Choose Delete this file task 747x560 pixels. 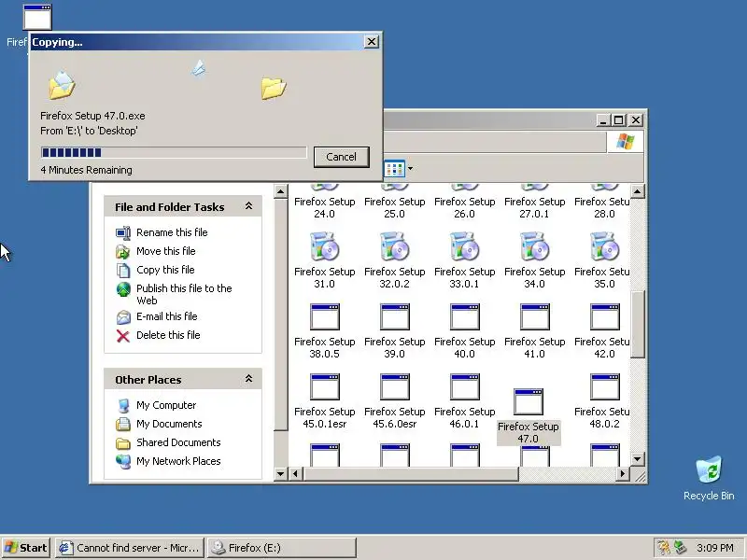pos(168,335)
